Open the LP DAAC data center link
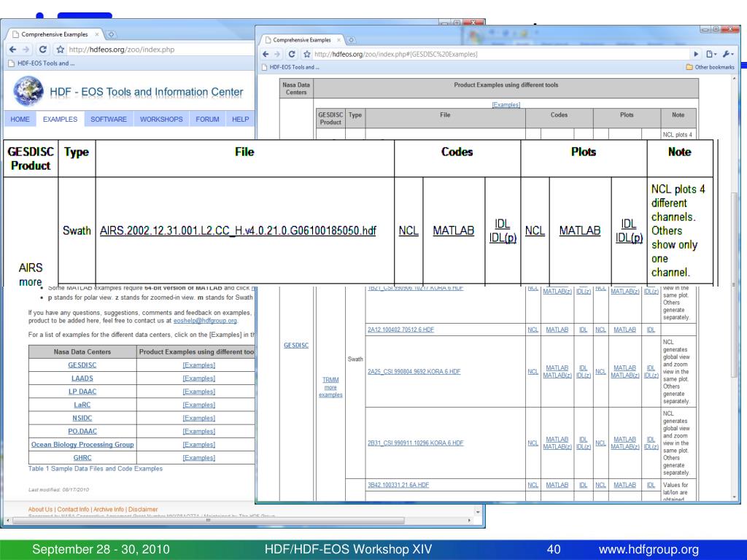747x560 pixels. 82,392
